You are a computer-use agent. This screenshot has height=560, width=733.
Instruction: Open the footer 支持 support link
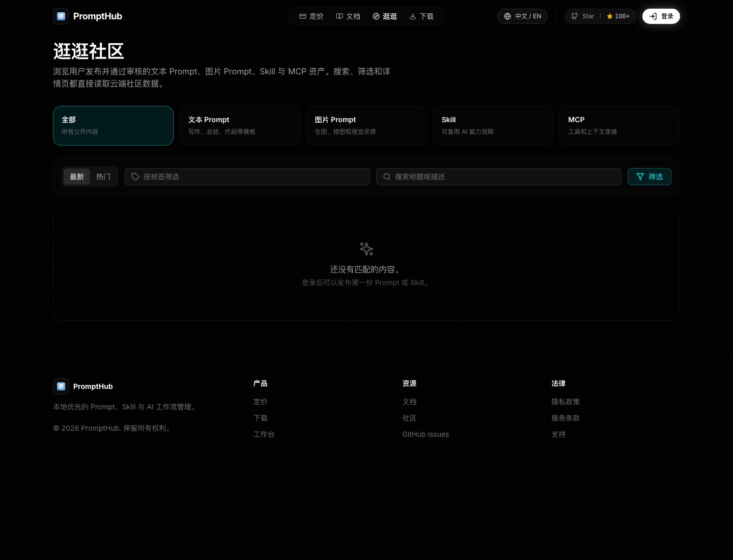pos(558,434)
